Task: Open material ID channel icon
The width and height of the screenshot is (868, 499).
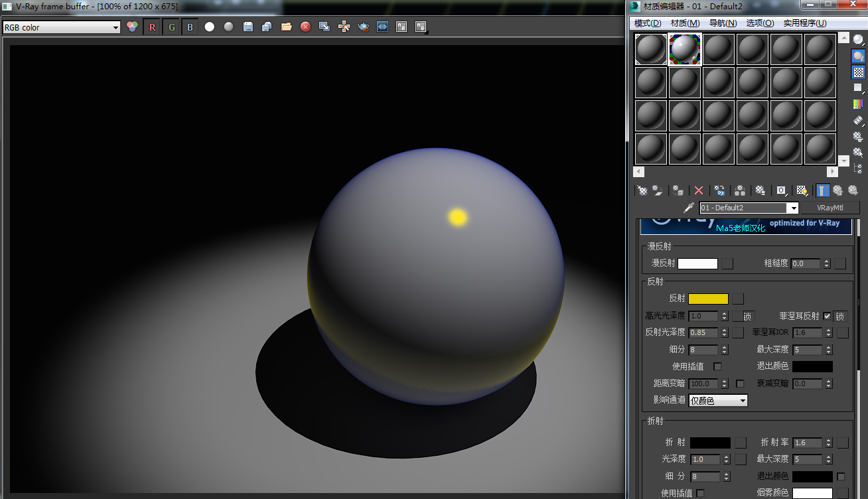Action: (x=781, y=190)
